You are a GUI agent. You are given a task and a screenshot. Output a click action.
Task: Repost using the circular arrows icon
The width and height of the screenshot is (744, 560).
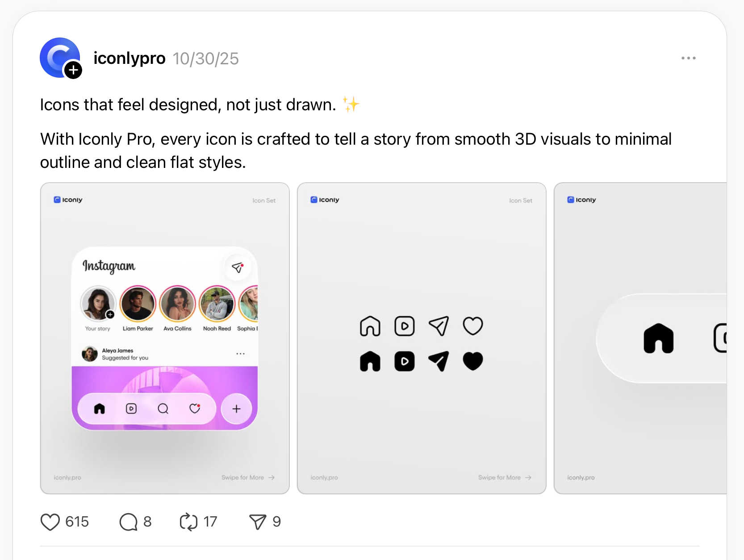(x=188, y=522)
